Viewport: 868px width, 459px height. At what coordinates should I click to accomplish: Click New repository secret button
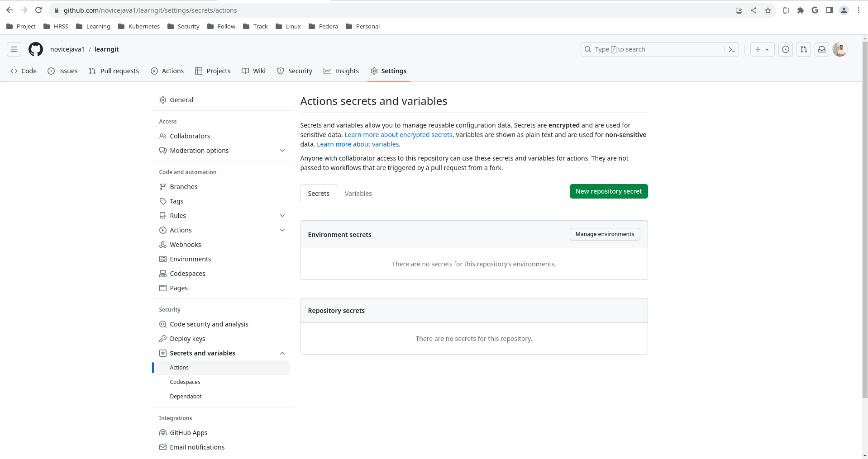point(608,191)
